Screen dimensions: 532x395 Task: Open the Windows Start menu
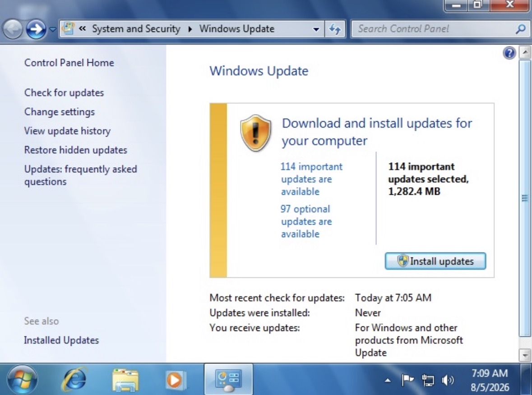click(23, 379)
